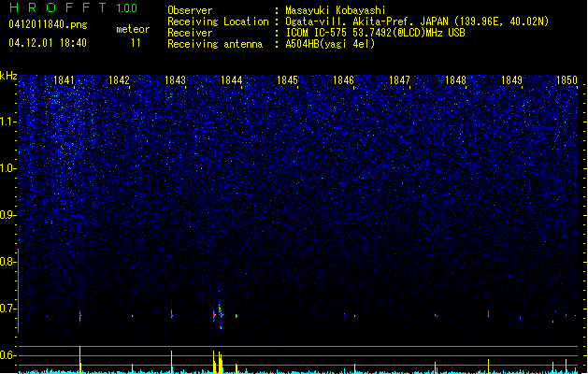This screenshot has height=374, width=588.
Task: Click the meteor echo just before 1843
Action: pos(172,314)
